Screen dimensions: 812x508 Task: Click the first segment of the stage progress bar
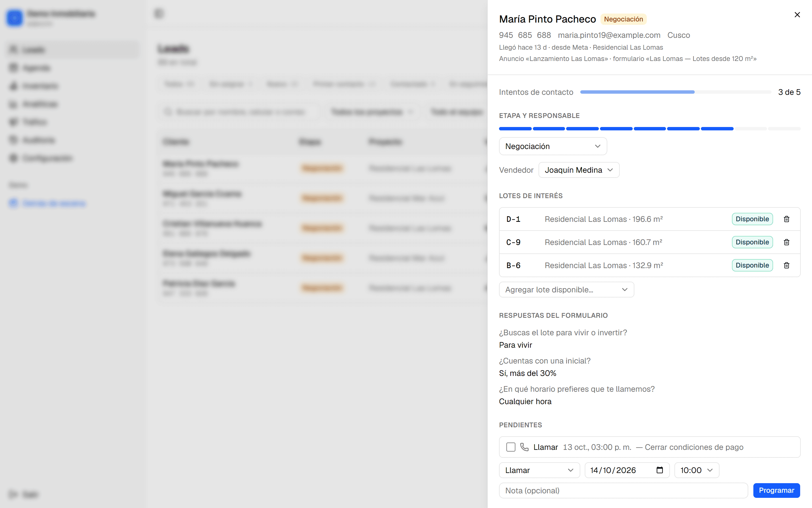(515, 129)
